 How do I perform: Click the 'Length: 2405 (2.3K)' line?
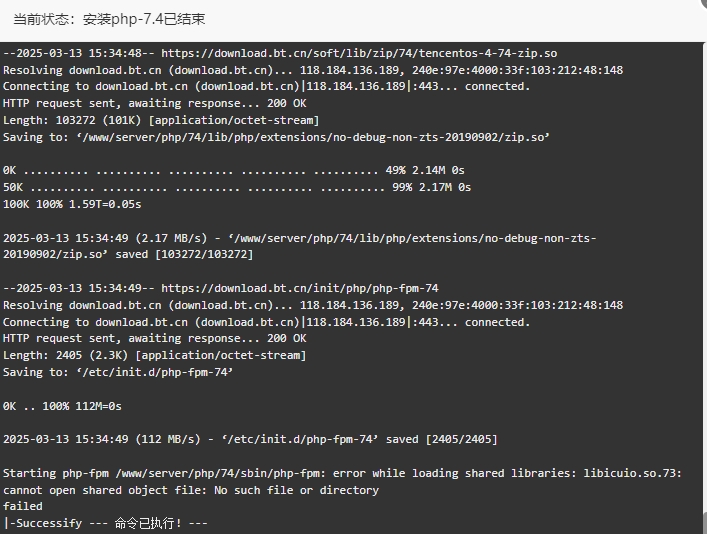pos(155,355)
